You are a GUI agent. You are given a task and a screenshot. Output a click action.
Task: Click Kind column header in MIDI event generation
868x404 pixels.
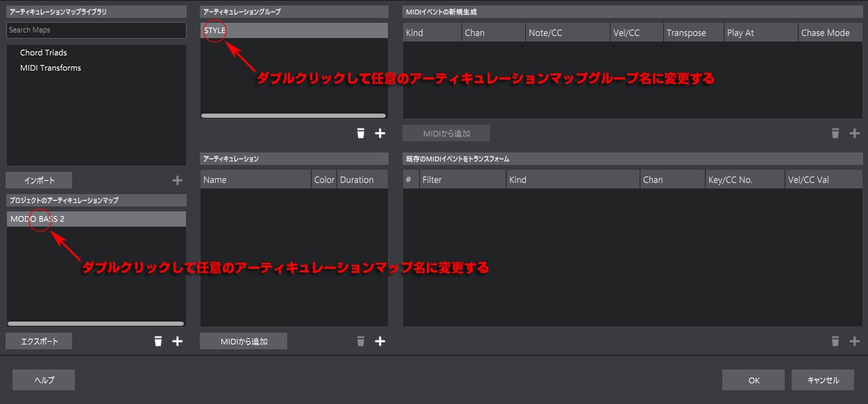(432, 33)
